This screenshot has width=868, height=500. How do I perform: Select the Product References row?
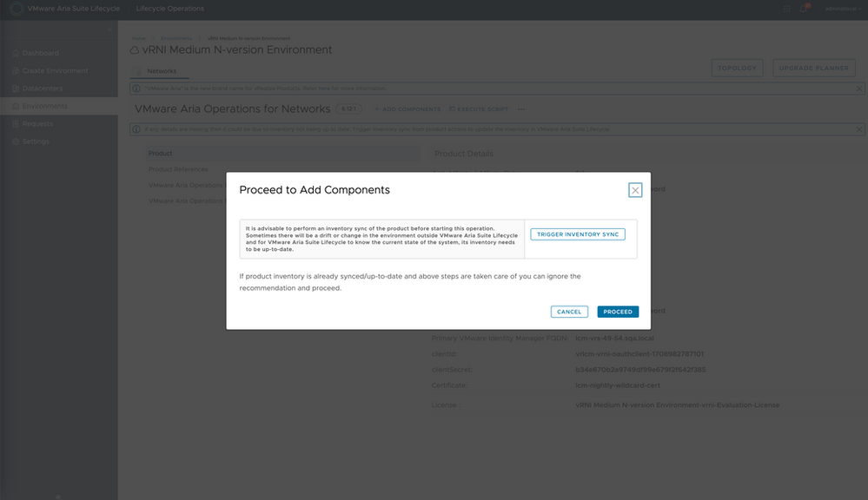pos(282,169)
